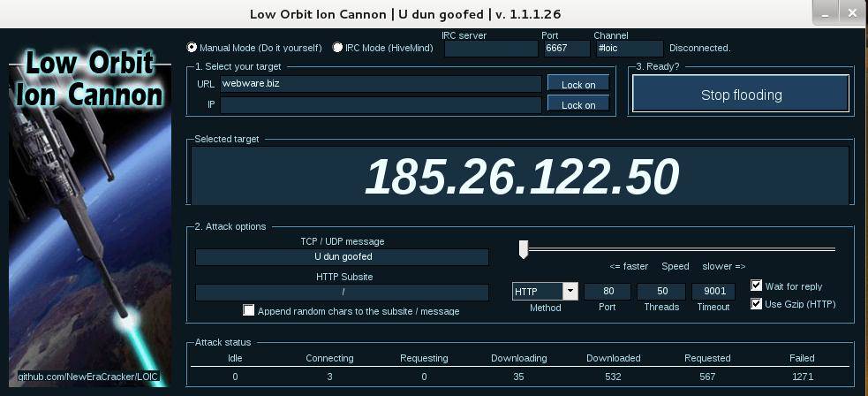This screenshot has height=396, width=868.
Task: Click the Channel field #loic
Action: click(629, 49)
